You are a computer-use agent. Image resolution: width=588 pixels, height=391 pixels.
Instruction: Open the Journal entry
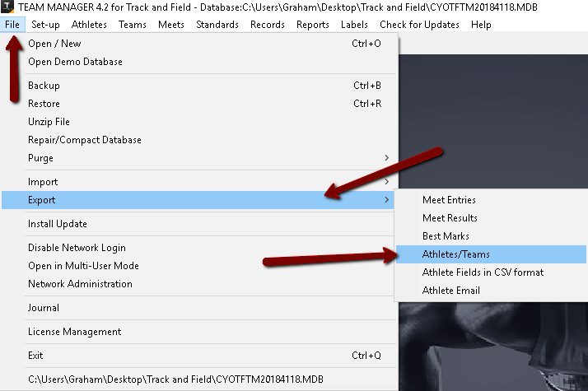tap(198, 308)
